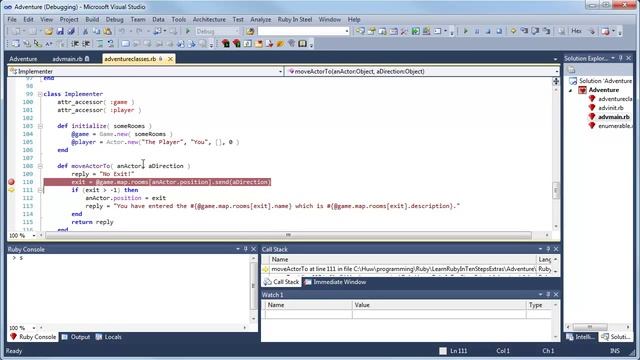Viewport: 640px width, 360px height.
Task: Toggle the INS insert mode indicator
Action: (615, 351)
